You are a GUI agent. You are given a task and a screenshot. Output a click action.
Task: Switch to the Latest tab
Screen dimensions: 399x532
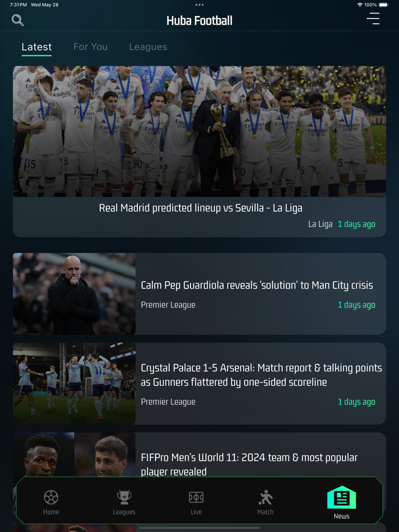[x=36, y=47]
